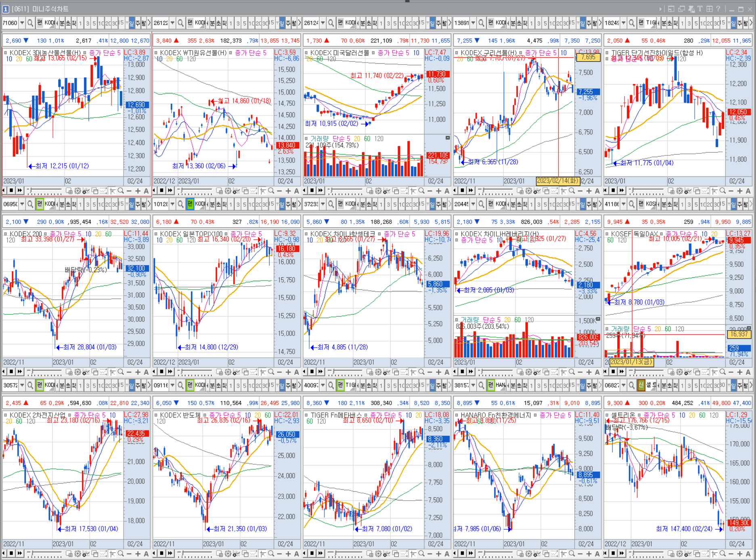The width and height of the screenshot is (756, 560).
Task: Toggle the 편 button above KODEX WTI원유선물(H) chart
Action: [190, 23]
